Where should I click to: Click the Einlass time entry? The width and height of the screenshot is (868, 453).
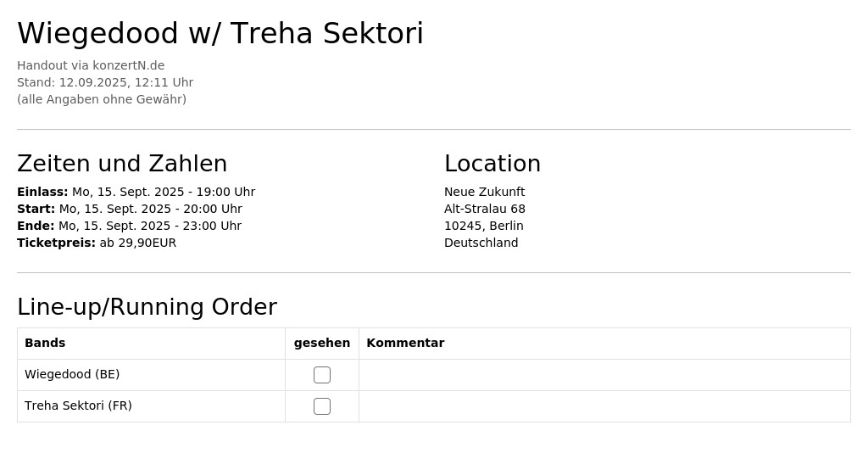(x=136, y=193)
